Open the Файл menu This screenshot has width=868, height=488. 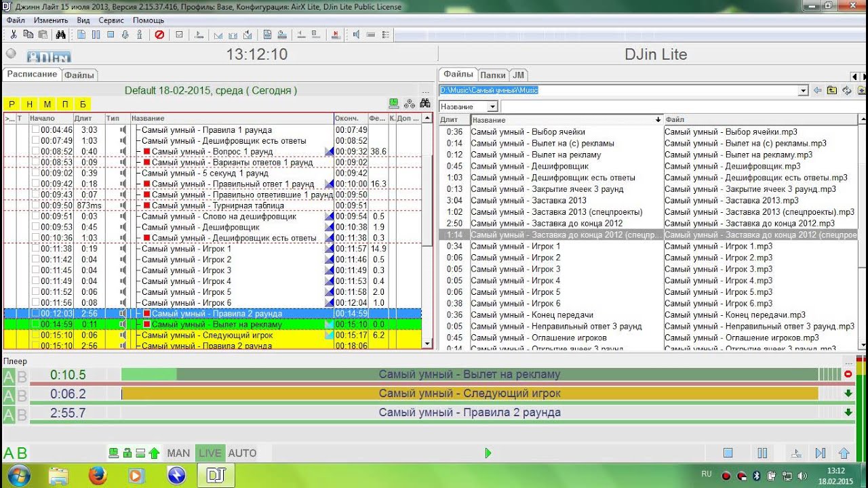pos(16,20)
